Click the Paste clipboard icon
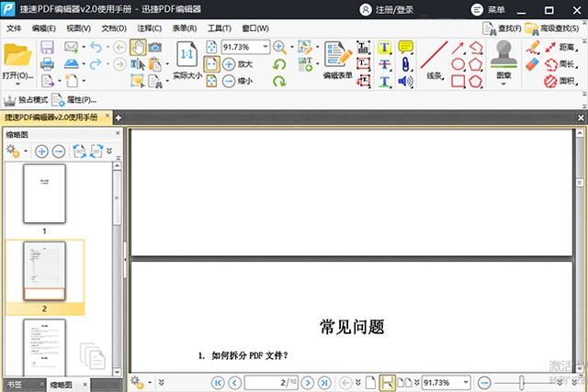 [155, 64]
